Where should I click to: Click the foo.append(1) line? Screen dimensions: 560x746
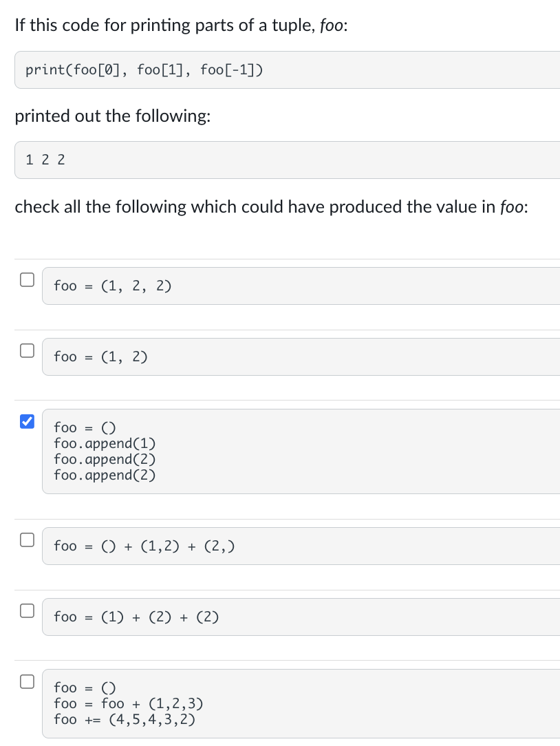point(105,443)
